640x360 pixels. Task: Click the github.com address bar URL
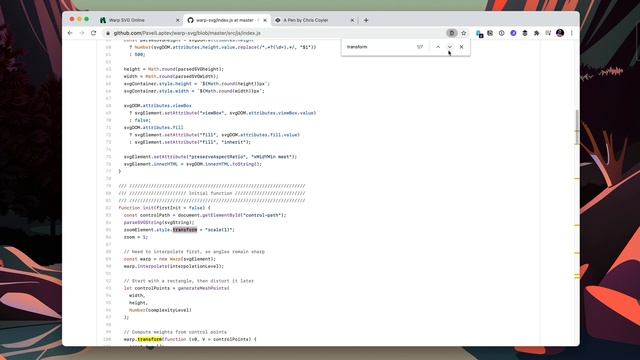click(x=187, y=33)
